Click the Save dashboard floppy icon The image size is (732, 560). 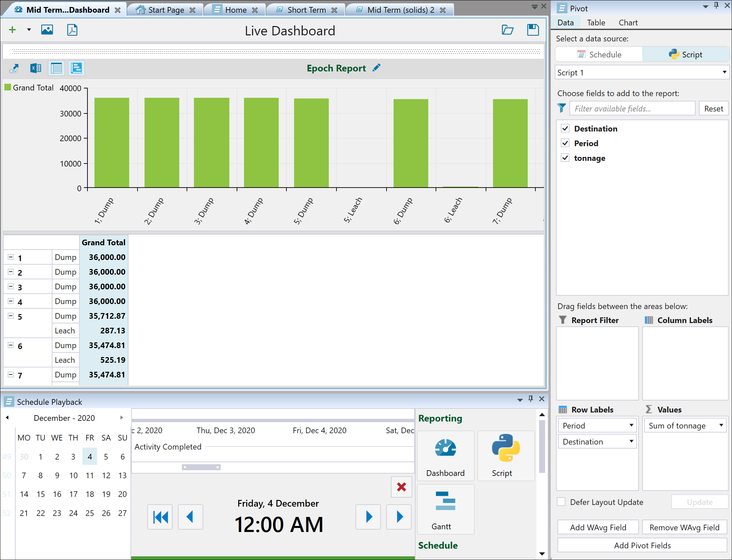[533, 30]
